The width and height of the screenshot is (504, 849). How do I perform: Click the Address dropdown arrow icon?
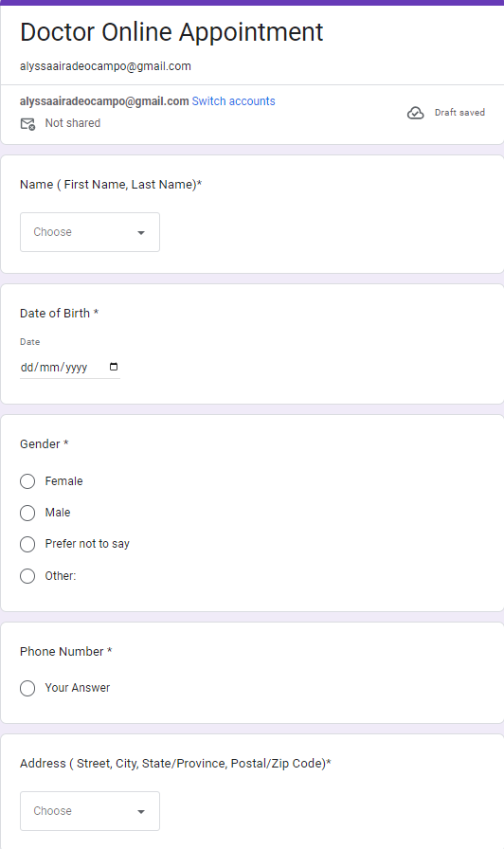[x=141, y=812]
